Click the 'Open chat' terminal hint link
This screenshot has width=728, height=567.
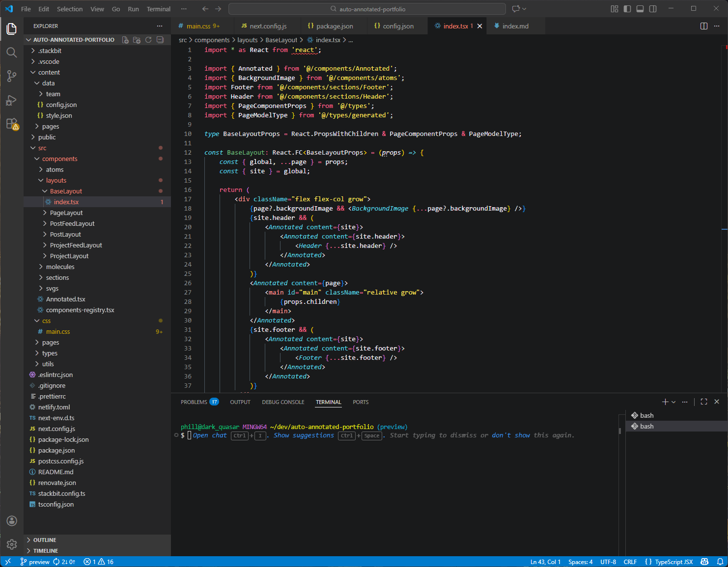210,435
